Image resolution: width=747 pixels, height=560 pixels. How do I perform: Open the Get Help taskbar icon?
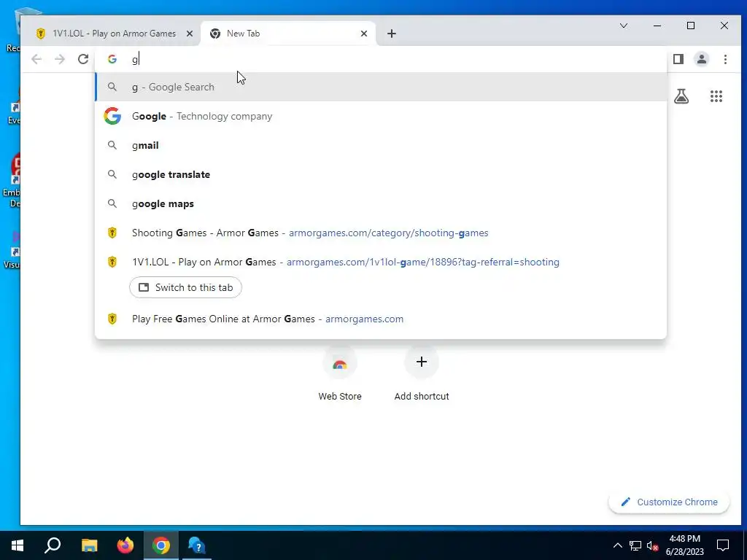pyautogui.click(x=197, y=545)
